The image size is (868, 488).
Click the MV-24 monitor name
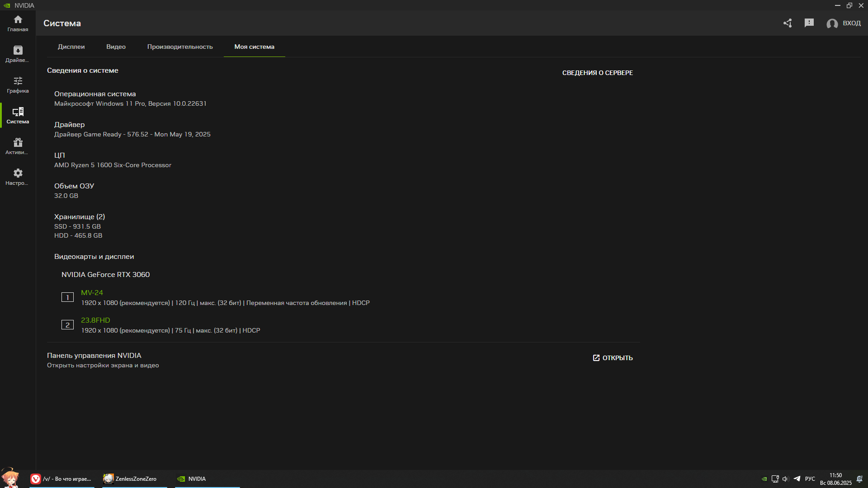tap(92, 293)
